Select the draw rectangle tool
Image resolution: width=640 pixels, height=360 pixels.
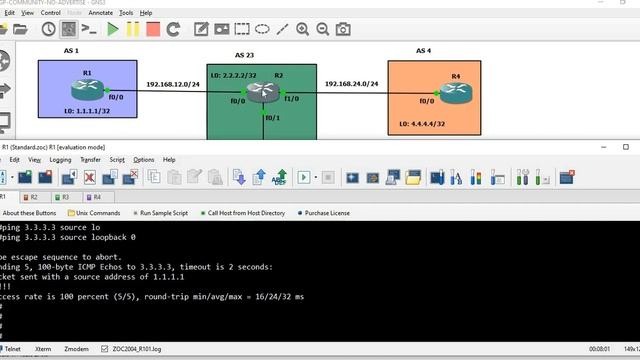coord(242,29)
